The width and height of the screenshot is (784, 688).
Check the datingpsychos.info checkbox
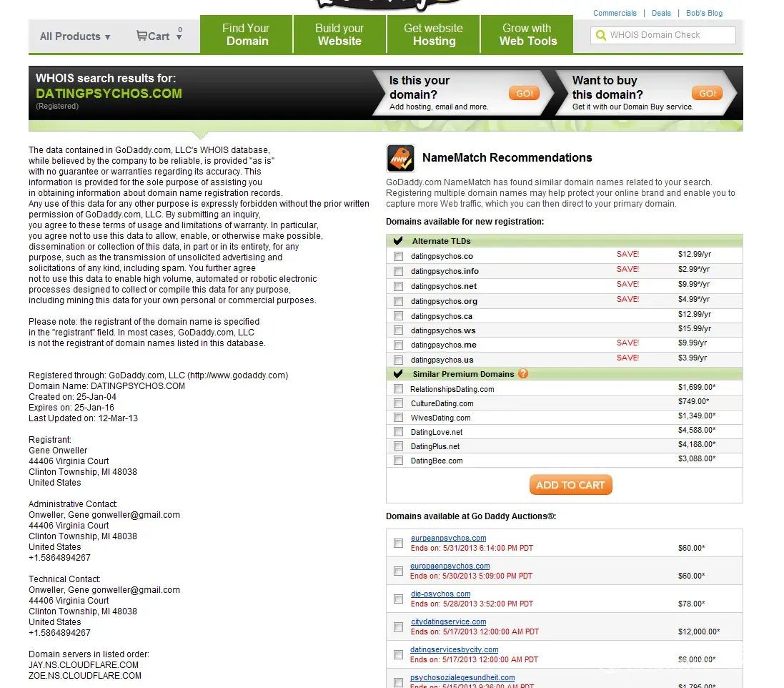click(x=399, y=271)
